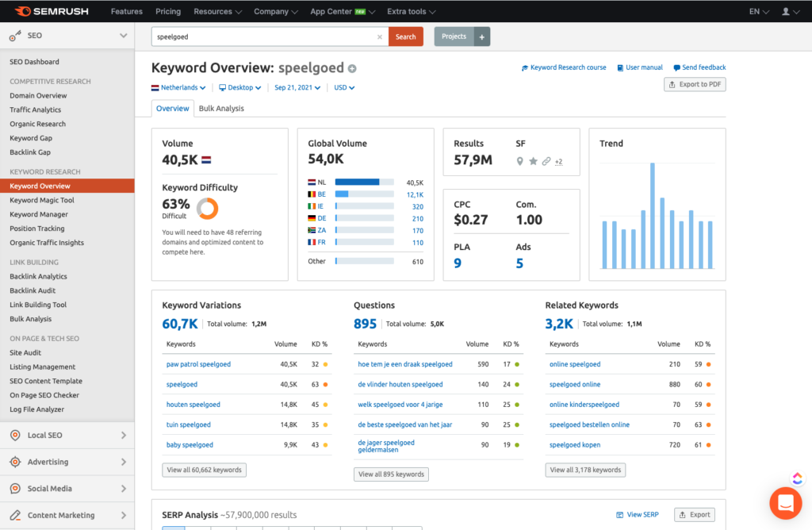812x530 pixels.
Task: Click the 60,7K keyword variations number
Action: coord(180,325)
